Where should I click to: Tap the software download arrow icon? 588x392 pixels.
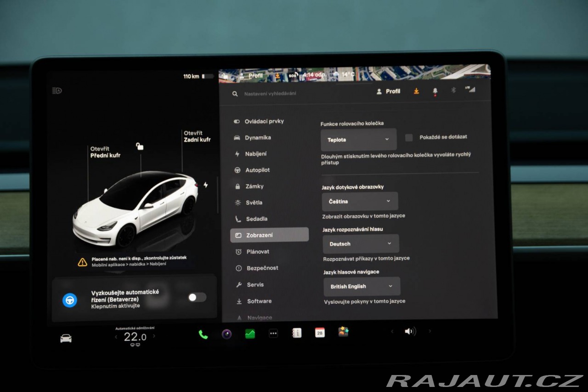pos(416,91)
